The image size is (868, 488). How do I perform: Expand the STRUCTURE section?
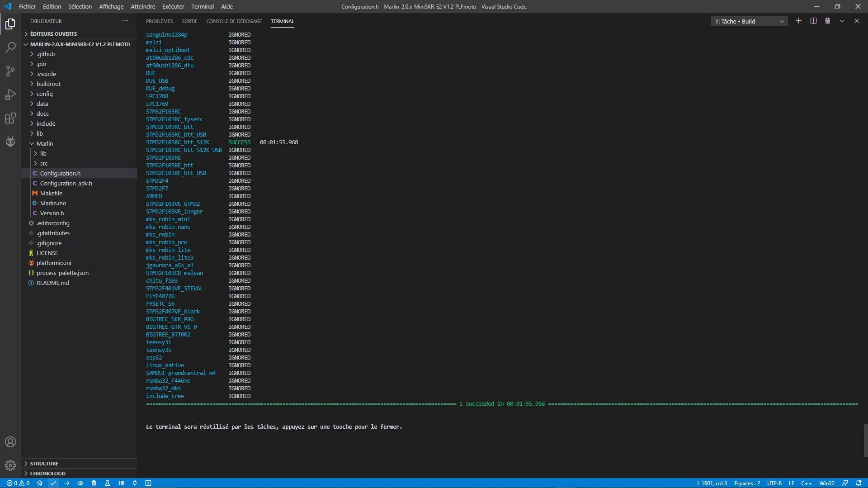[79, 464]
